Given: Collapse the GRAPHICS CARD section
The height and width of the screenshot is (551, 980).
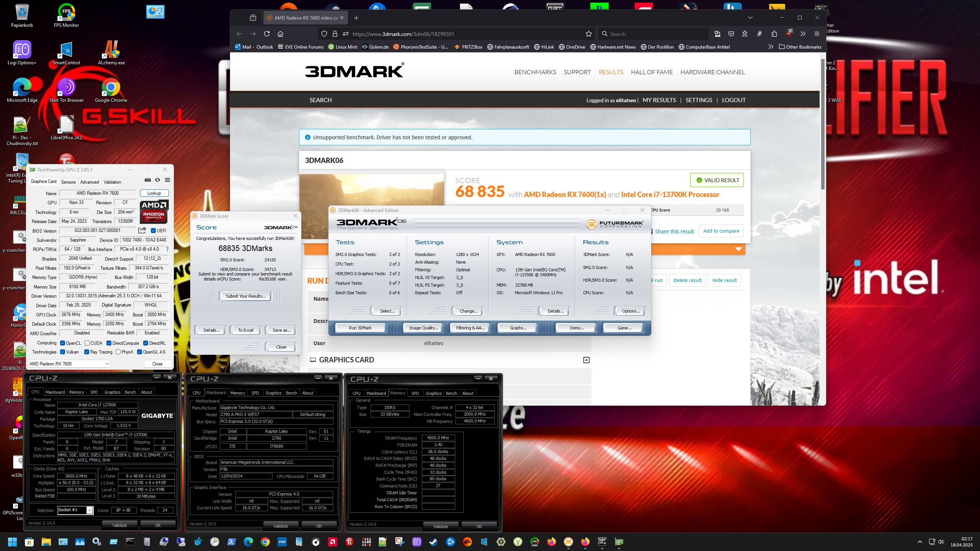Looking at the screenshot, I should pyautogui.click(x=586, y=360).
